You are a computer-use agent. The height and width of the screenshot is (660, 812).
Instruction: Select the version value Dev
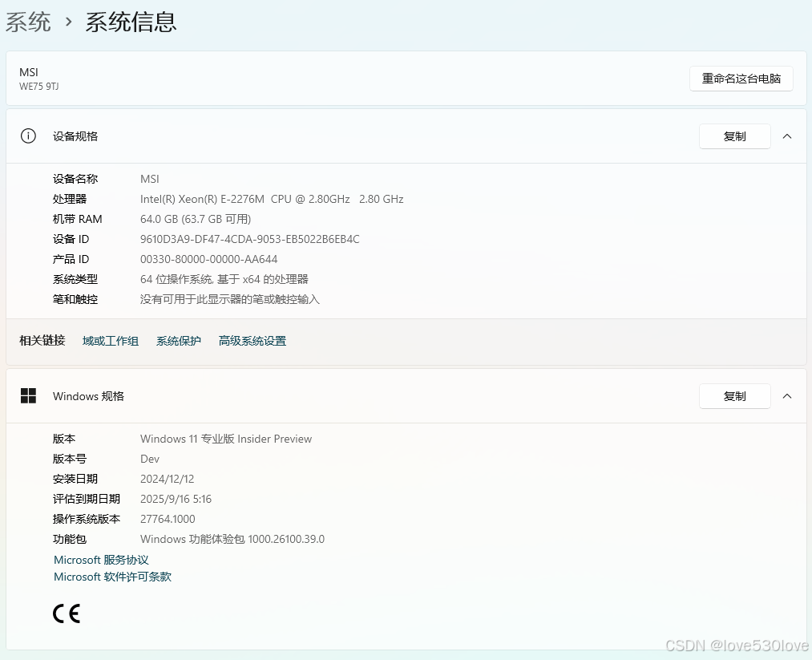pyautogui.click(x=150, y=459)
